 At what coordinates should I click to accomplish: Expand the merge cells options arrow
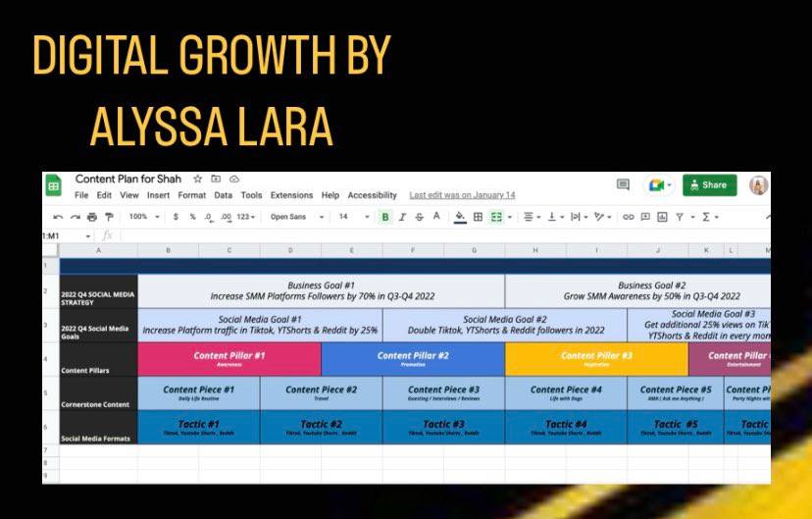[x=510, y=217]
